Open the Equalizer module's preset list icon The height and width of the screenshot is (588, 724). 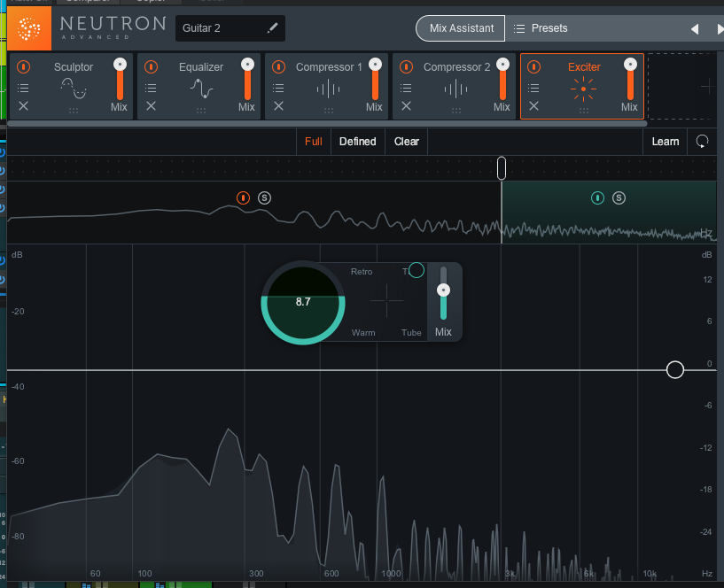coord(151,87)
